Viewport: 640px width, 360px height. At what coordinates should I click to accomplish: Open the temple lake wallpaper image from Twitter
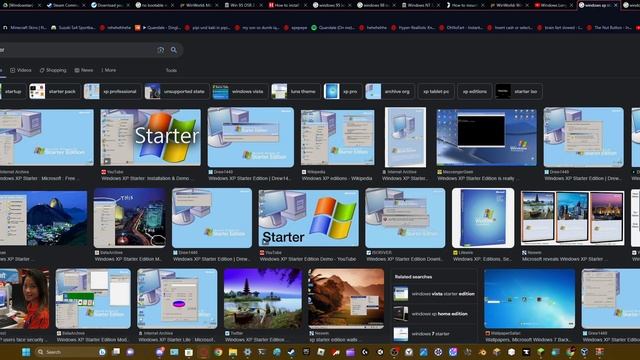coord(263,298)
